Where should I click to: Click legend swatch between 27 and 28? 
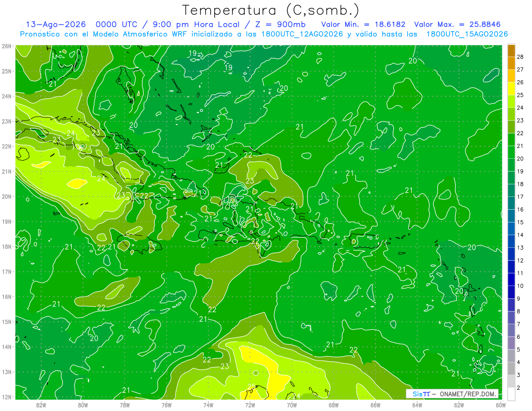[x=511, y=63]
